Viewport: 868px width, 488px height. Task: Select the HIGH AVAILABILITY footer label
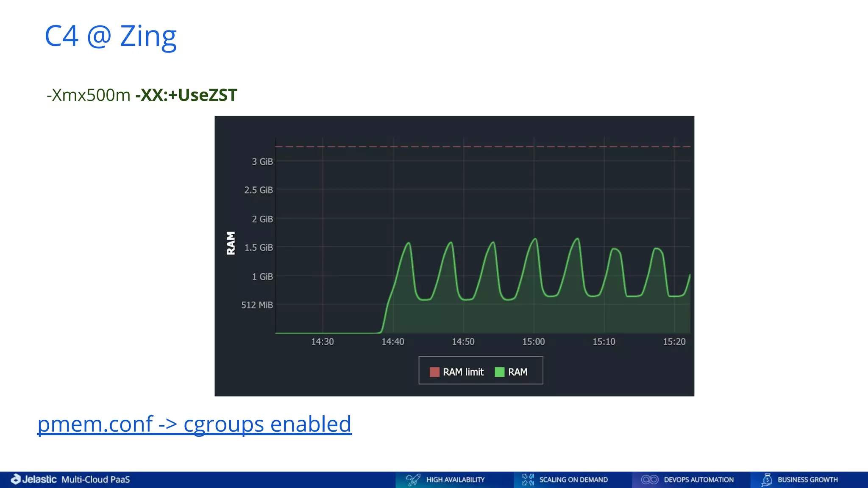tap(455, 480)
